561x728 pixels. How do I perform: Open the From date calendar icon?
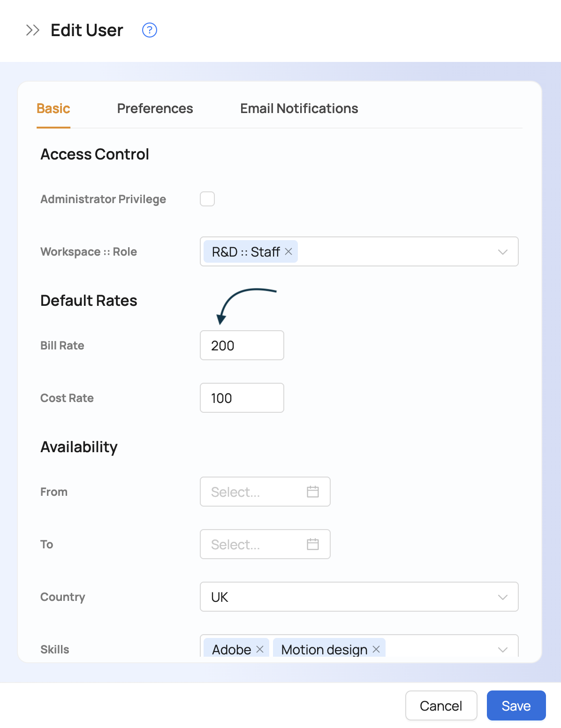pos(313,492)
